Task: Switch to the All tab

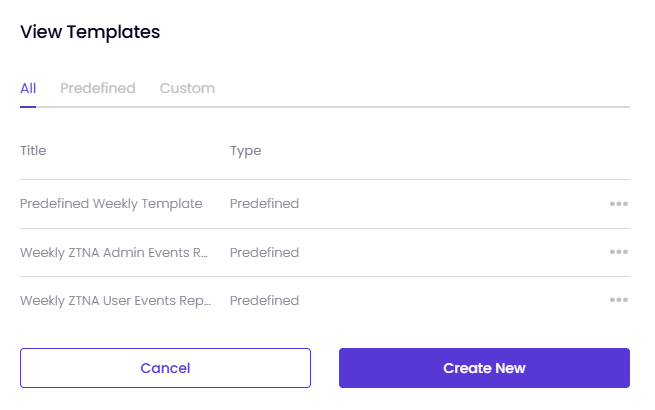Action: [28, 88]
